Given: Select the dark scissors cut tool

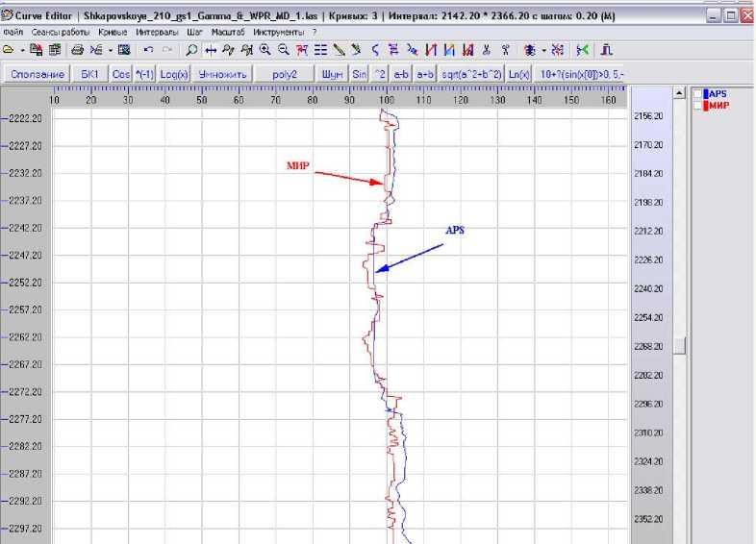Looking at the screenshot, I should coord(486,50).
